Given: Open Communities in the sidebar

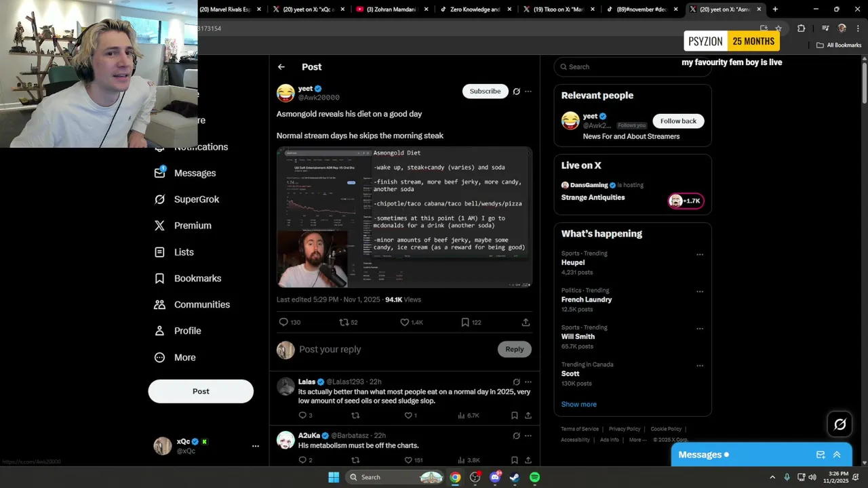Looking at the screenshot, I should coord(192,305).
